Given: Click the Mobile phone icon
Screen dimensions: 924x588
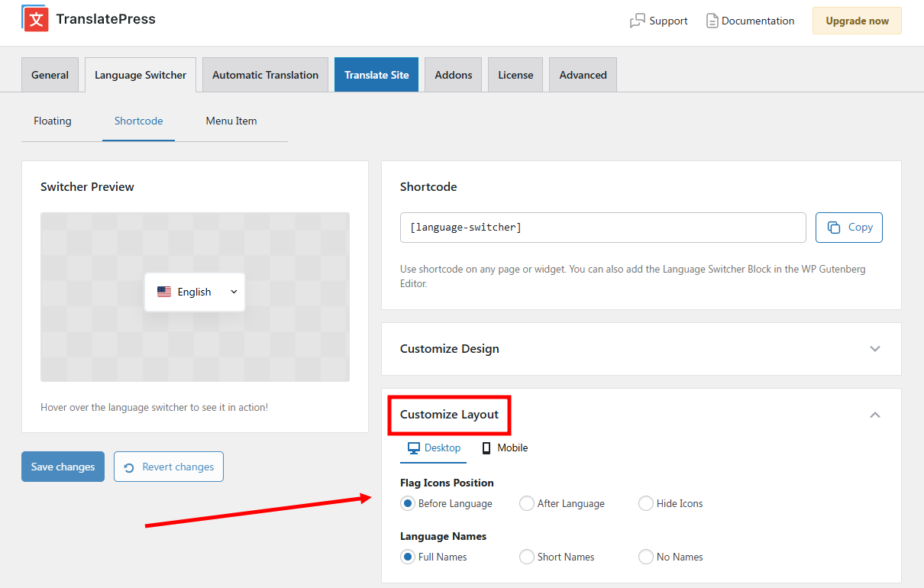Looking at the screenshot, I should click(x=486, y=448).
